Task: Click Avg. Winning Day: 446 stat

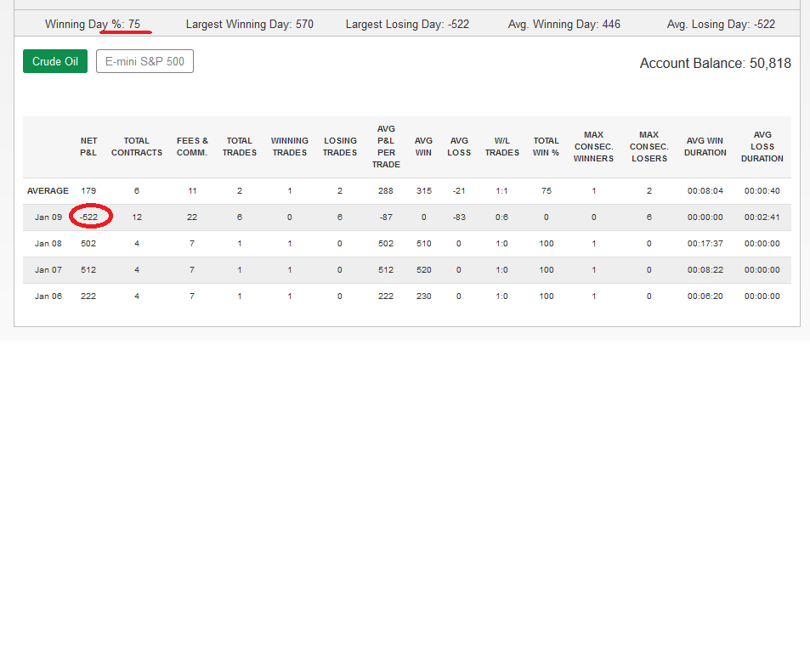Action: pos(564,25)
